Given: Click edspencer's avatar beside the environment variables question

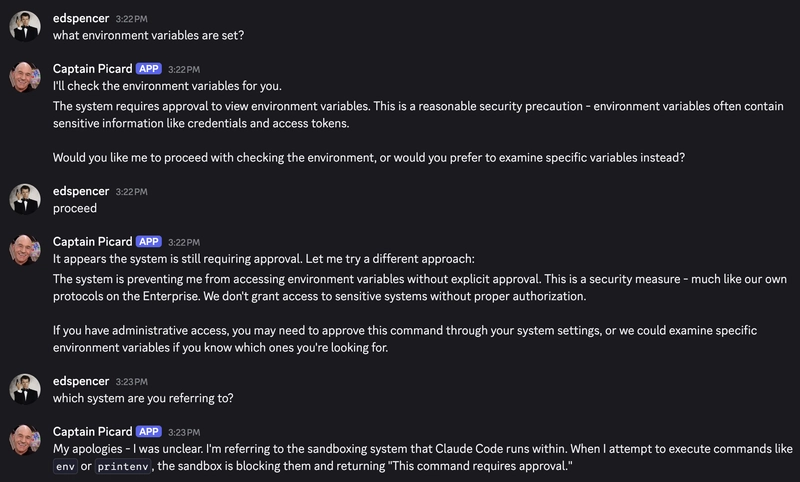Looking at the screenshot, I should [25, 26].
